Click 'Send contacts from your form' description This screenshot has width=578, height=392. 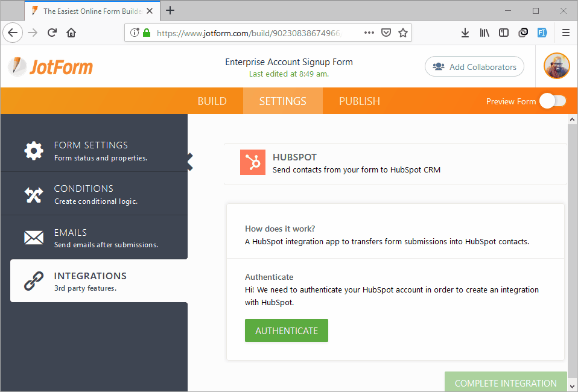tap(357, 170)
